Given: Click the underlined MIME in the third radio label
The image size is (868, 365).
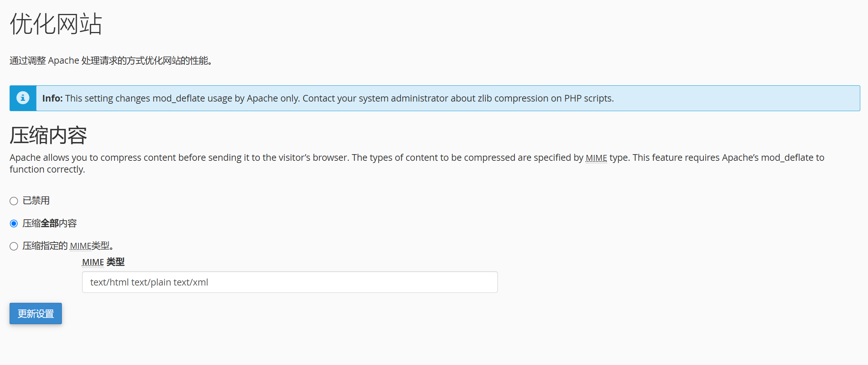Looking at the screenshot, I should tap(80, 246).
